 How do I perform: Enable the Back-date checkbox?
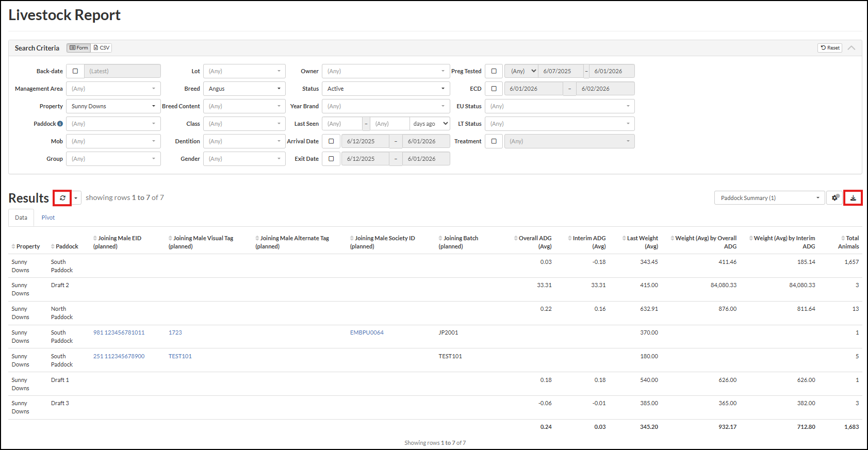click(75, 71)
